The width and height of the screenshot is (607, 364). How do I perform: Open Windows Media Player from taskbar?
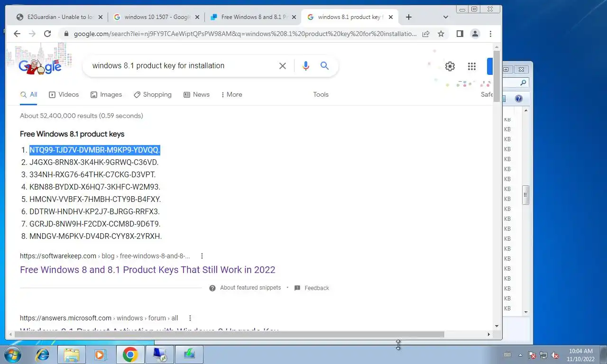[x=100, y=355]
